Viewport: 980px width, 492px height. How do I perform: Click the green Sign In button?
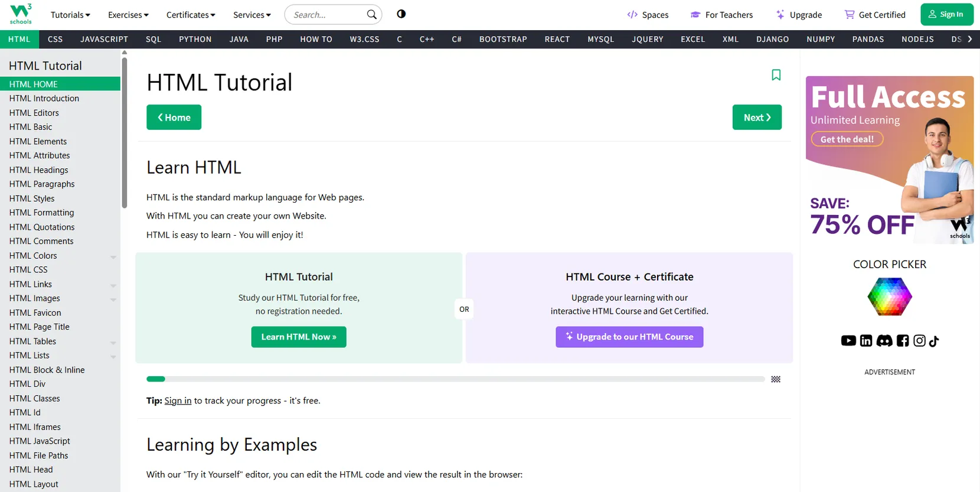[946, 14]
